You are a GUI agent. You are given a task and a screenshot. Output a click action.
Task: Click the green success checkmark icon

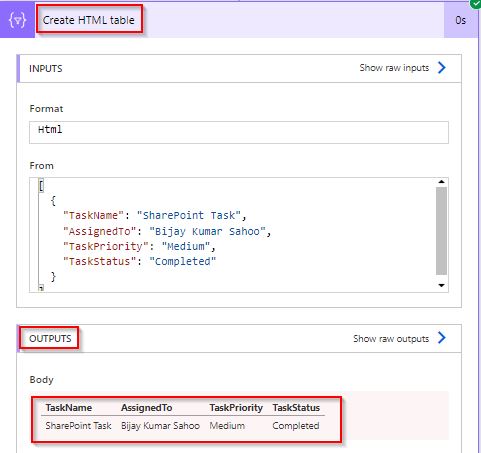[475, 3]
